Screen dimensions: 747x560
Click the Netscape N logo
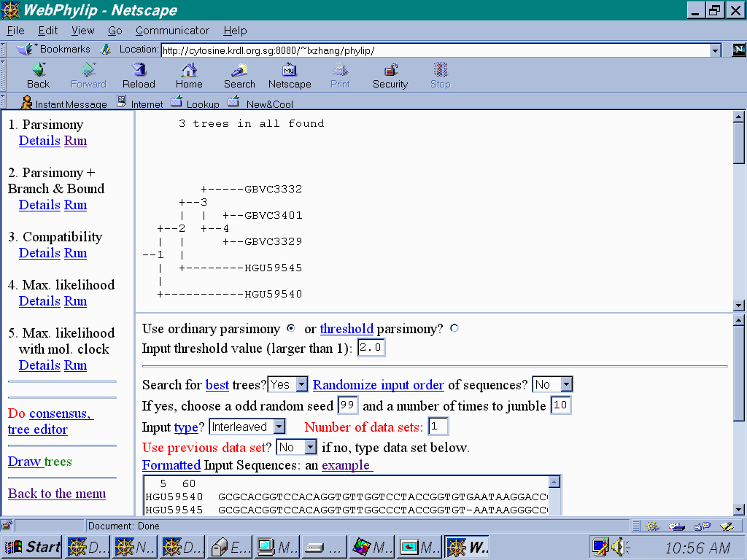(x=738, y=50)
